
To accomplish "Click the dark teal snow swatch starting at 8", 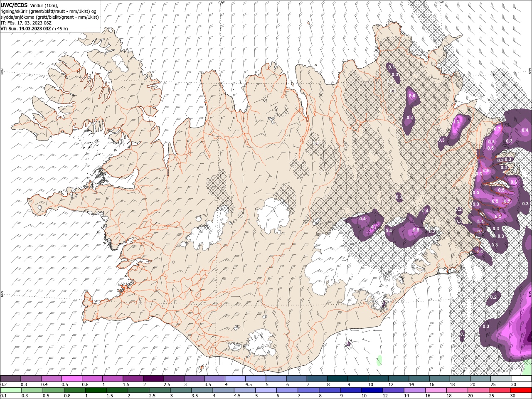I will tap(337, 379).
